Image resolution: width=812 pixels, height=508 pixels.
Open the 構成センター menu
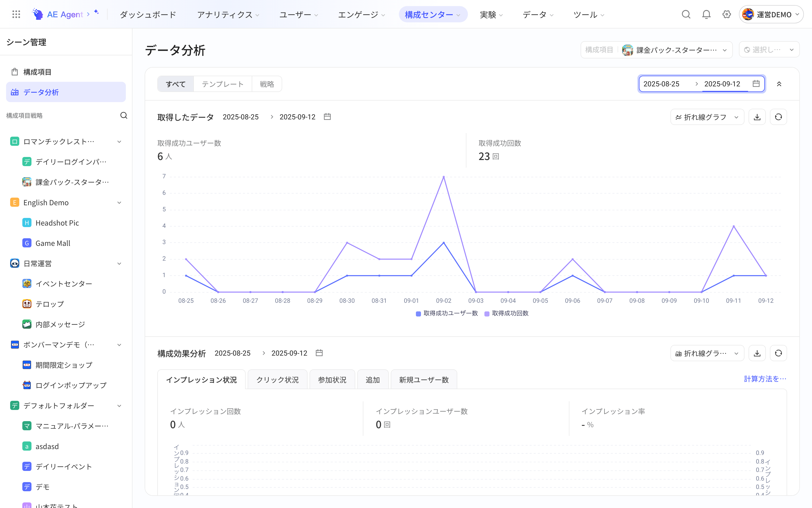pos(433,14)
